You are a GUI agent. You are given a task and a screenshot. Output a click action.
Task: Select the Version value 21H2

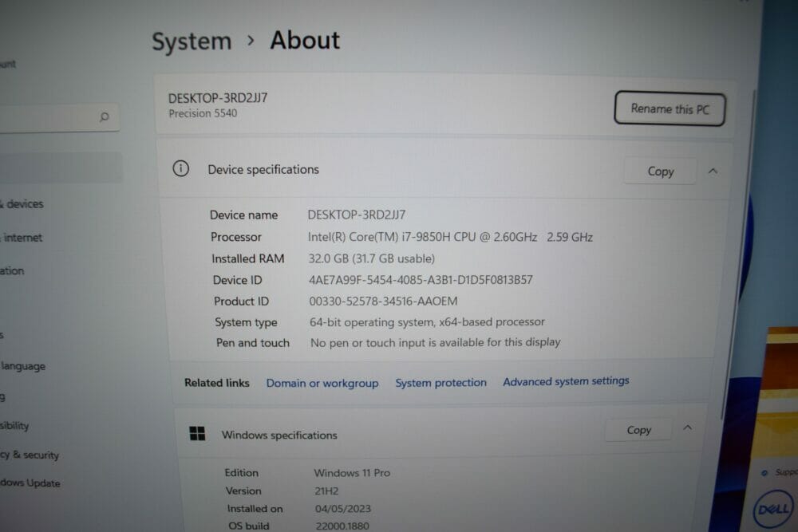pyautogui.click(x=326, y=491)
